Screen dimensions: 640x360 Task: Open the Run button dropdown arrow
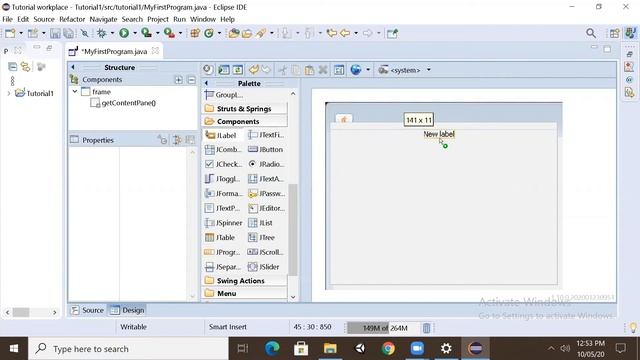pyautogui.click(x=134, y=33)
